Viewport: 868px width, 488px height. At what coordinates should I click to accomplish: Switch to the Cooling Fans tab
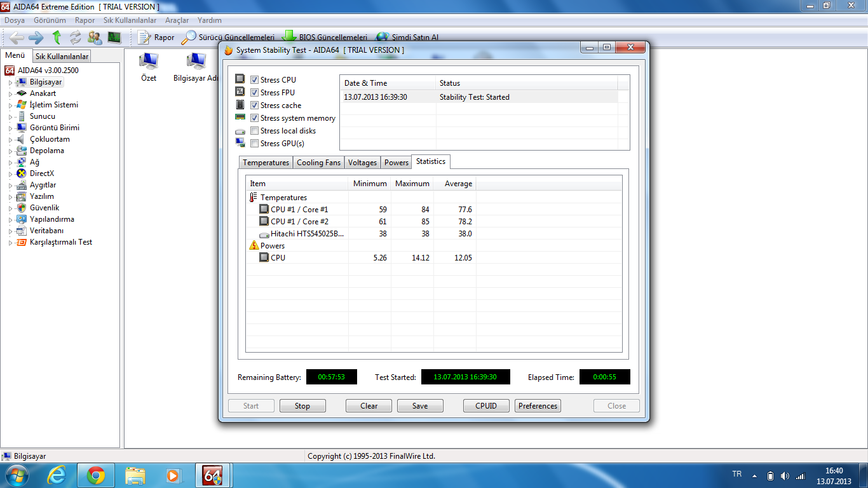318,163
